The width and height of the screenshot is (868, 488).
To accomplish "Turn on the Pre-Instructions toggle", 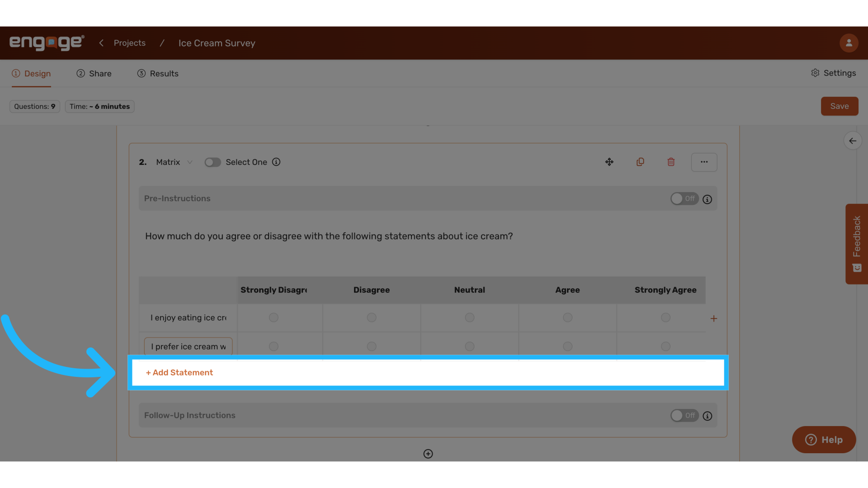I will click(684, 199).
